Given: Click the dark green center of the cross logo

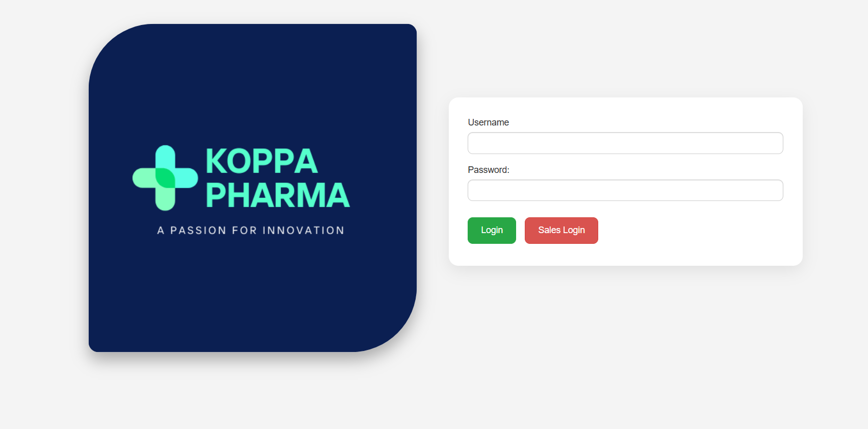Looking at the screenshot, I should click(x=165, y=178).
